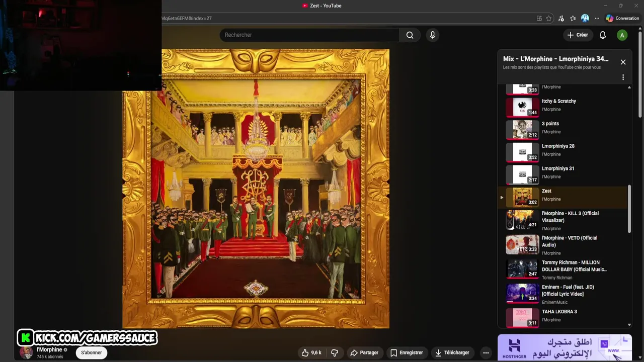The height and width of the screenshot is (362, 644).
Task: Like the video with the 9,6 k thumbs-up
Action: pyautogui.click(x=311, y=352)
